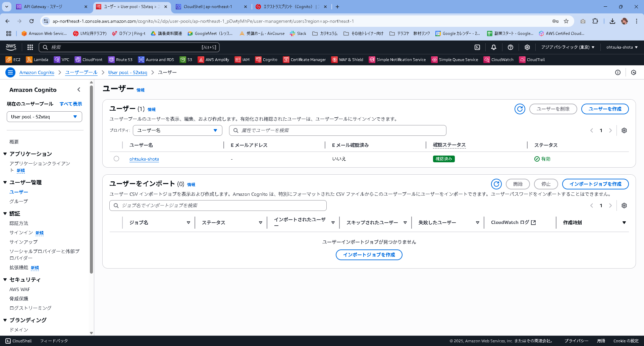Open the Lambda console from the favorites bar

tap(37, 59)
